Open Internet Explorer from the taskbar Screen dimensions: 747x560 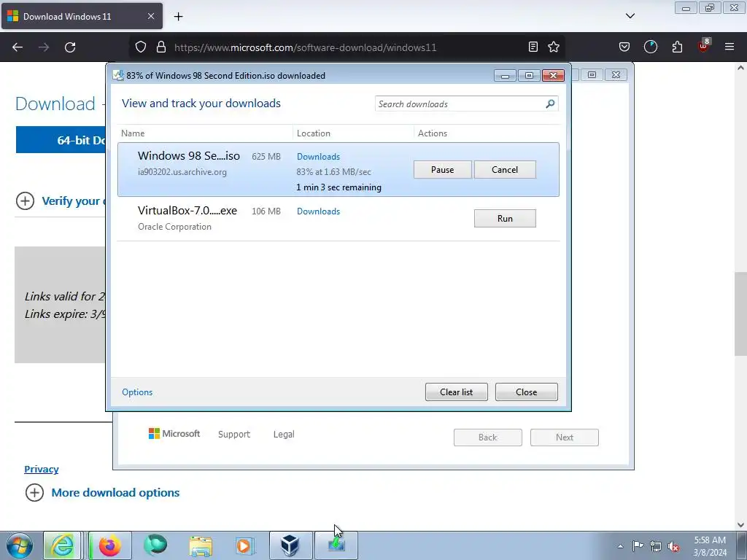coord(63,545)
